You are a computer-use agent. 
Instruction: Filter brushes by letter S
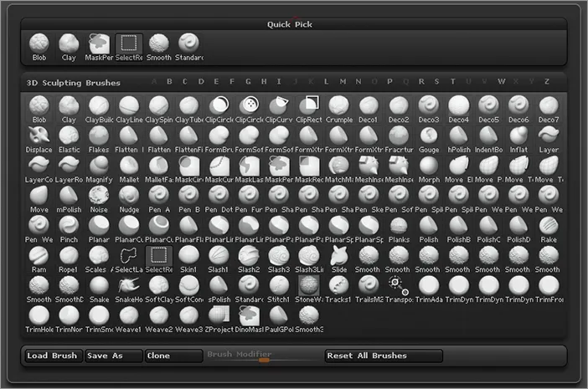tap(436, 82)
